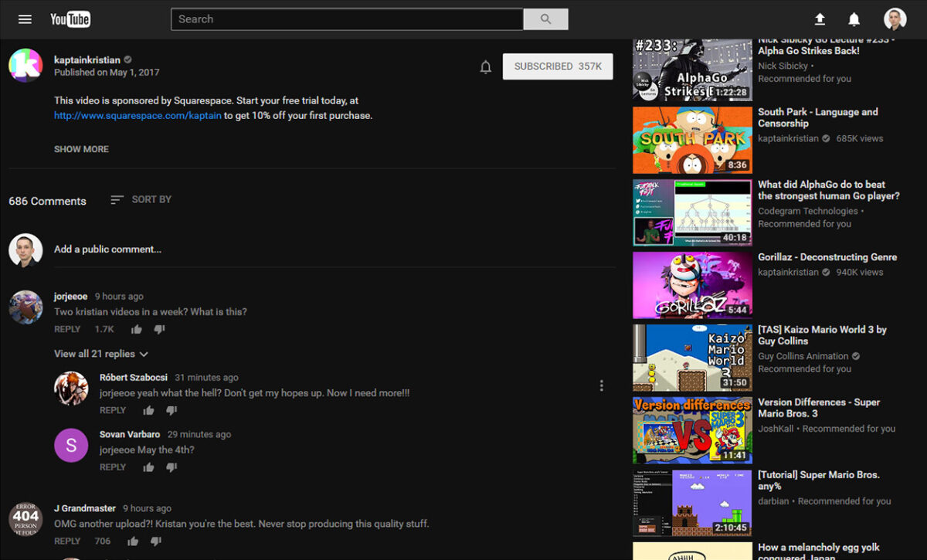
Task: Click the YouTube logo
Action: click(x=70, y=19)
